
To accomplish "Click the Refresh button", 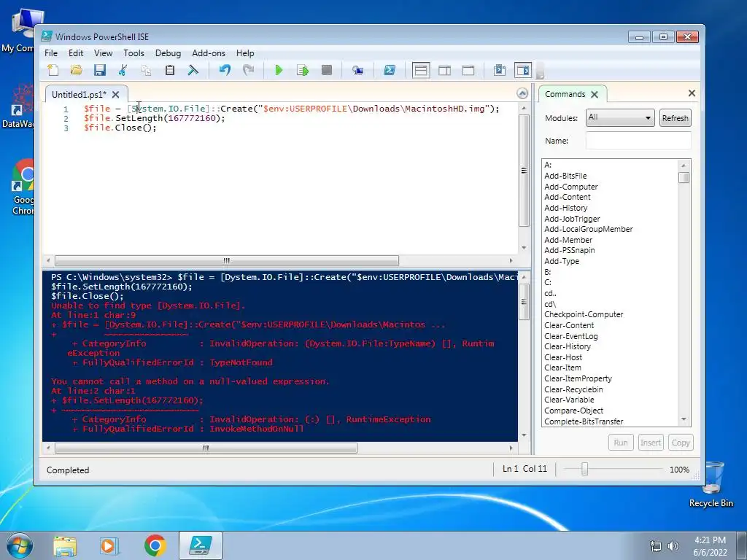I will (x=675, y=118).
